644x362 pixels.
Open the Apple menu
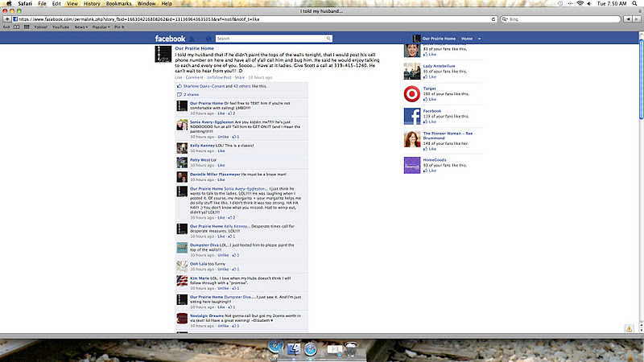(9, 3)
